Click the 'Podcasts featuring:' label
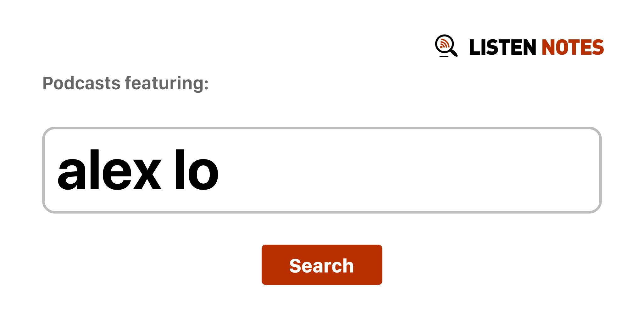The image size is (644, 322). coord(125,83)
